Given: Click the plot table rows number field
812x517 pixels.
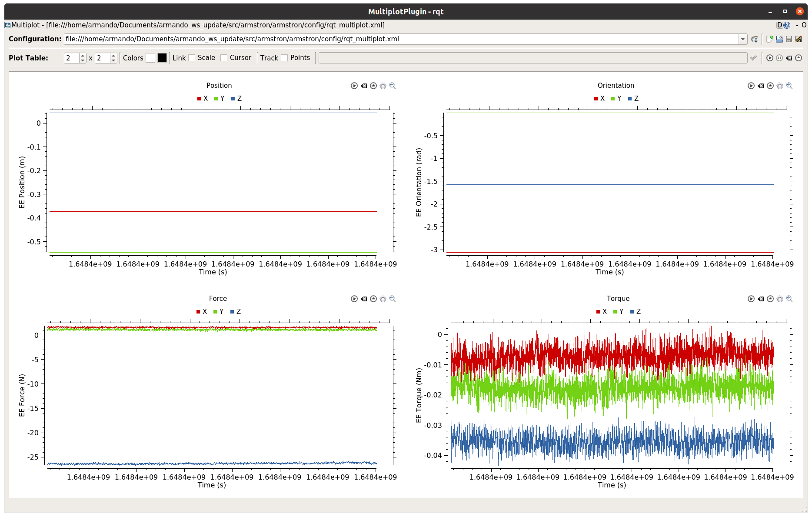Looking at the screenshot, I should point(72,58).
